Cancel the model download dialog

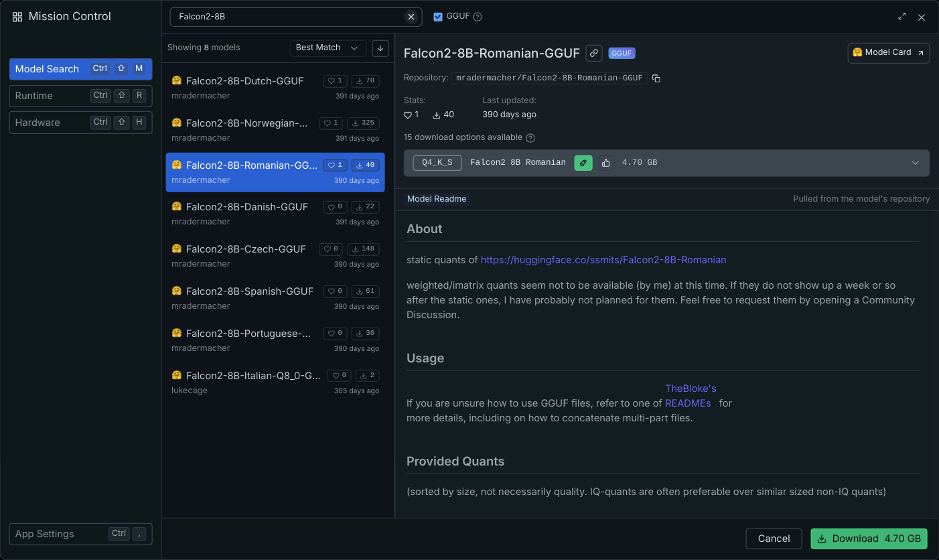tap(774, 539)
